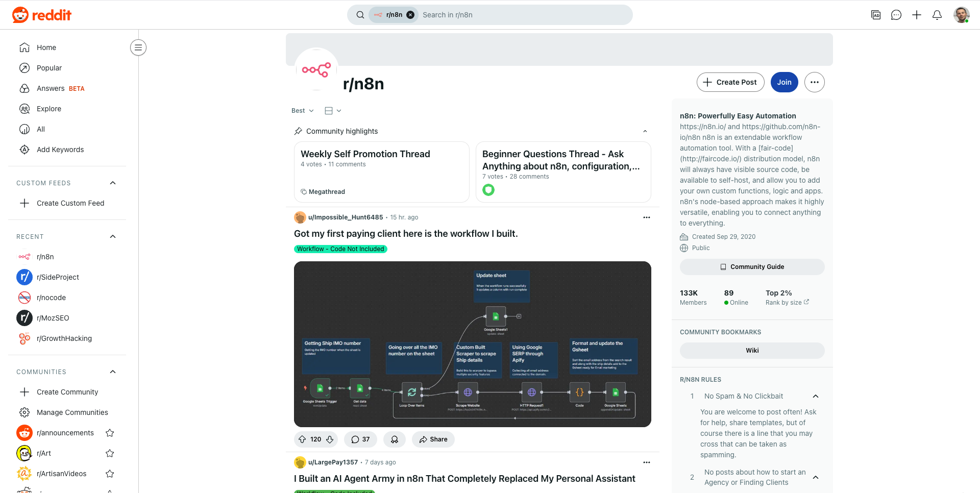The image size is (980, 493).
Task: Open u/LargePay1357 profile
Action: click(333, 462)
